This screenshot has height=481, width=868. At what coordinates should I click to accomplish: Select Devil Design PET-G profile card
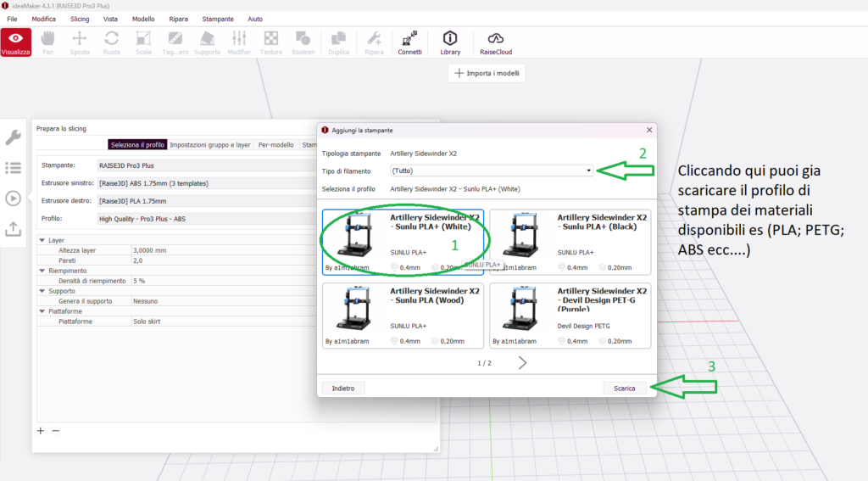570,316
